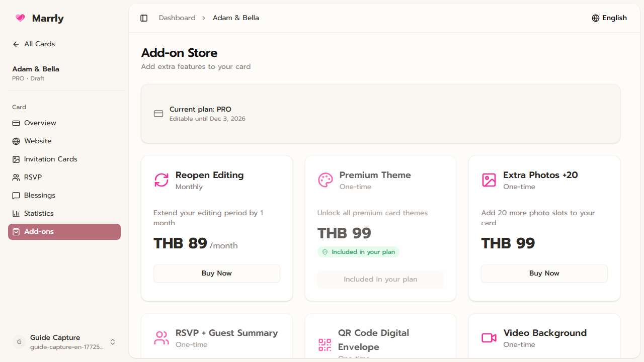
Task: Select Add-ons in the sidebar menu
Action: pyautogui.click(x=64, y=231)
